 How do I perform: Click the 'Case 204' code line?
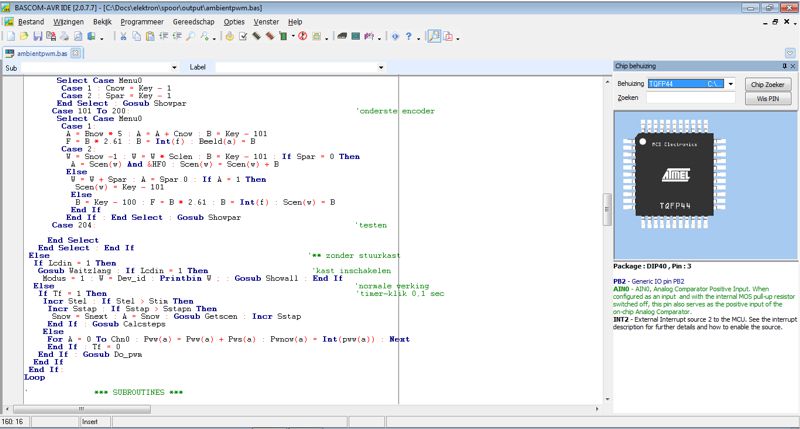71,225
